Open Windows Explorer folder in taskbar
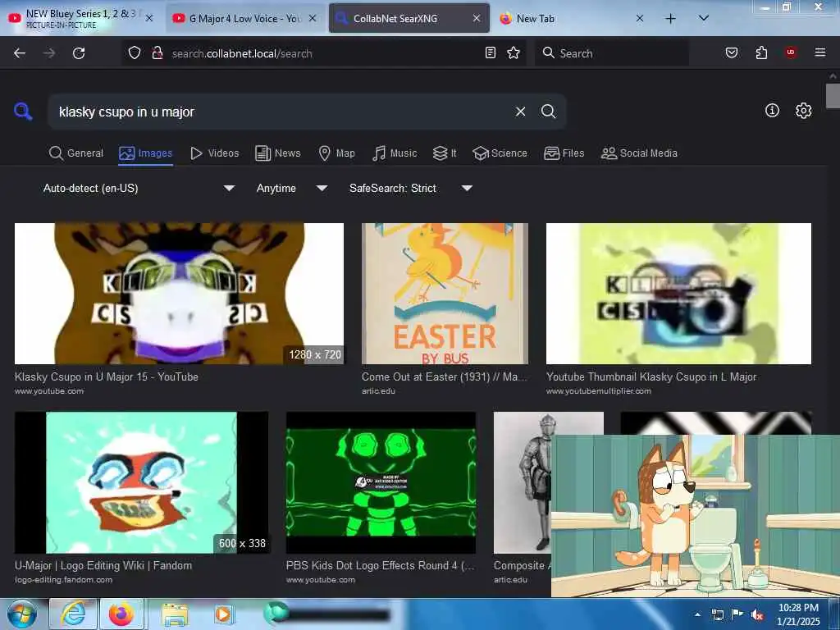The height and width of the screenshot is (630, 840). 175,615
